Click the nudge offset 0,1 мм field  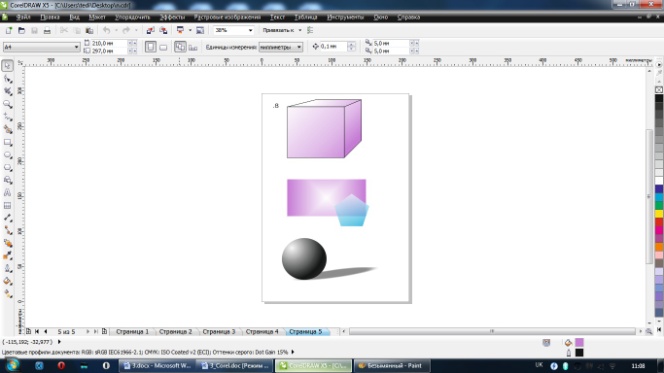click(x=333, y=47)
